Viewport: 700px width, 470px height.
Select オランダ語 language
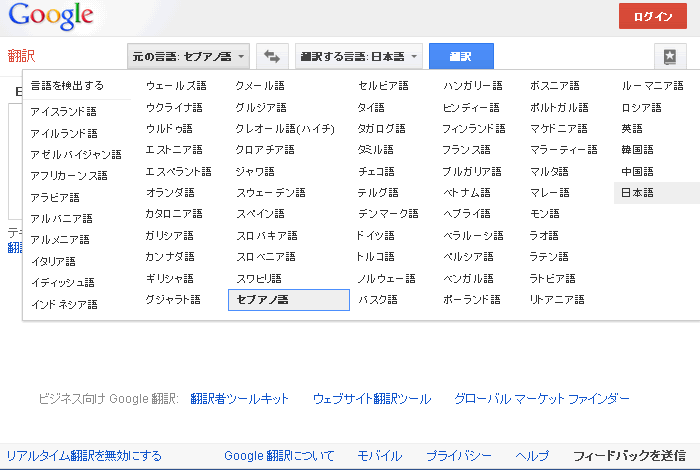pyautogui.click(x=170, y=192)
